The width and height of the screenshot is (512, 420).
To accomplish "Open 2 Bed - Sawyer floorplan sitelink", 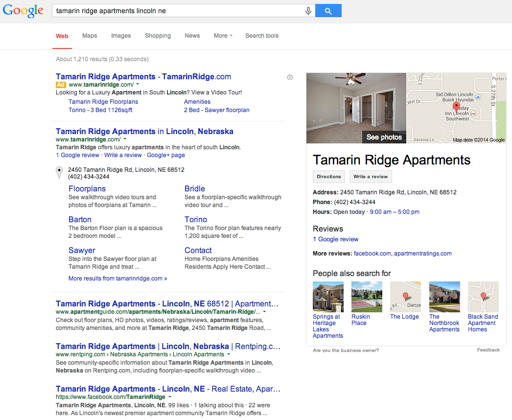I will click(216, 110).
